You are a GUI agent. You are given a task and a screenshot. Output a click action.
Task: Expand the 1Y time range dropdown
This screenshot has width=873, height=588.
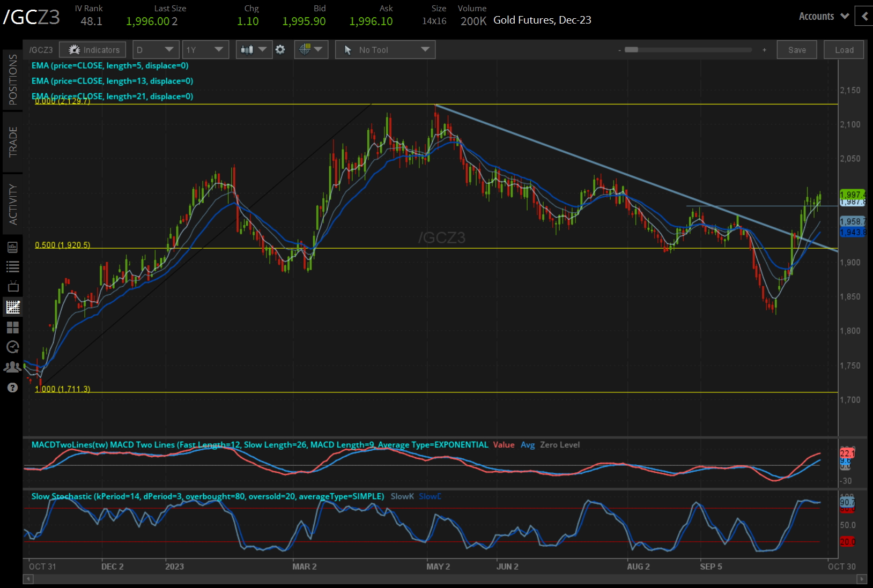[x=205, y=49]
